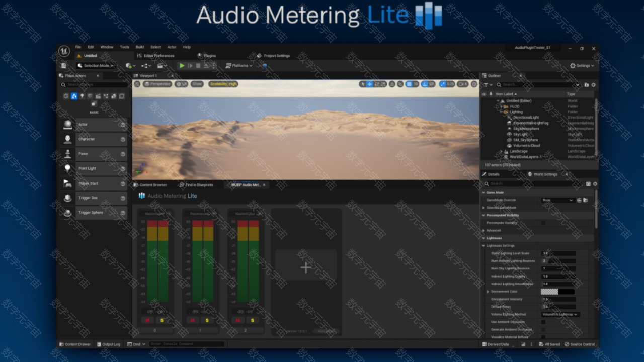644x362 pixels.
Task: Toggle viewport scale snapping
Action: (443, 84)
